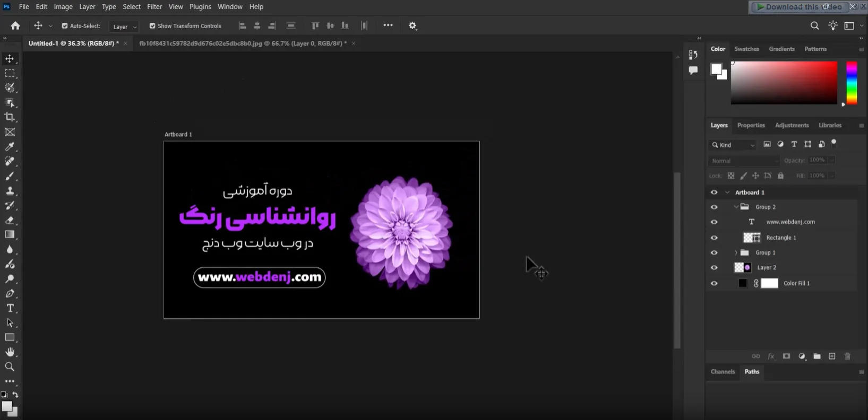Click the foreground color swatch in Color panel
The image size is (868, 420).
(716, 69)
